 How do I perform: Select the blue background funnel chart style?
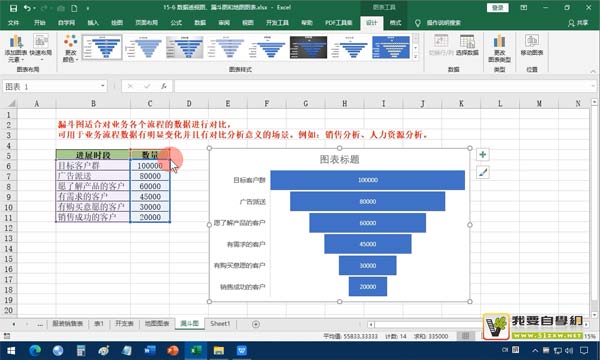pyautogui.click(x=391, y=47)
